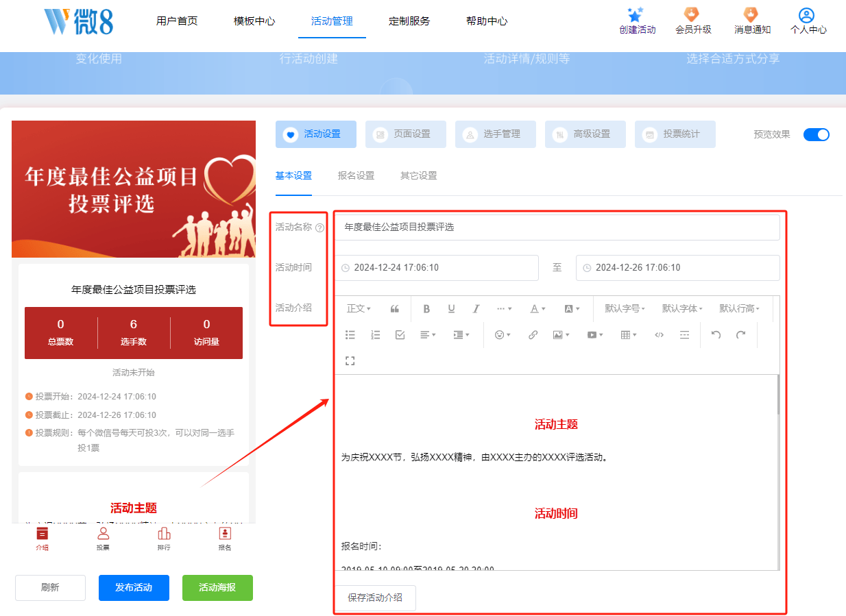The image size is (846, 616).
Task: Open the 默认字号 font size dropdown
Action: pyautogui.click(x=625, y=308)
